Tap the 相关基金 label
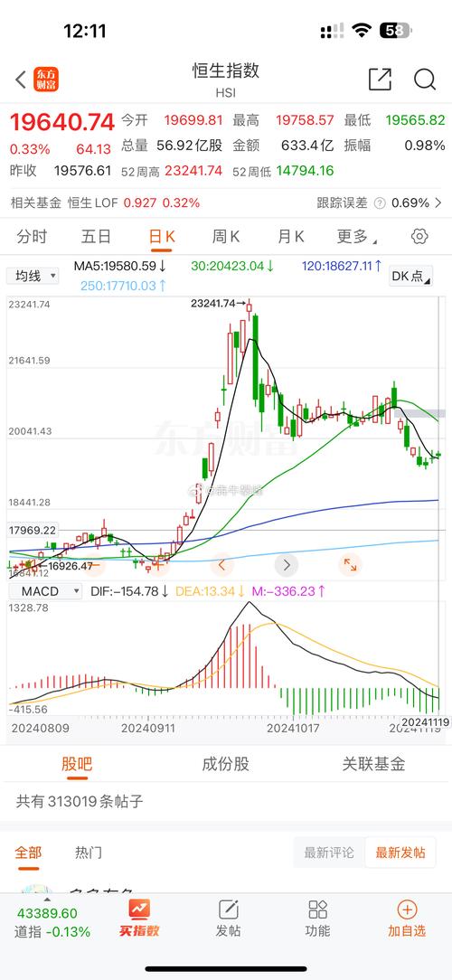This screenshot has height=980, width=452. 36,203
